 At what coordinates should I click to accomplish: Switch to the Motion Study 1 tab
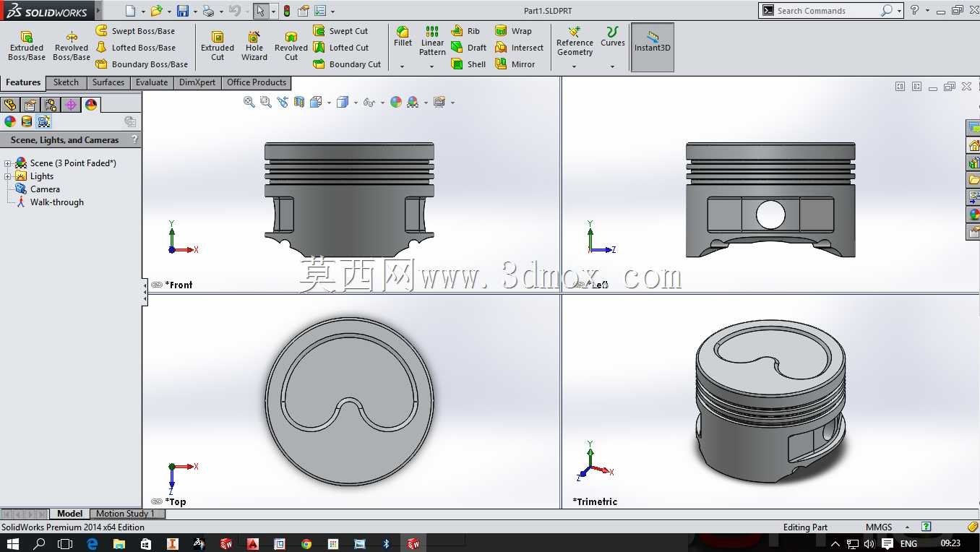coord(126,514)
